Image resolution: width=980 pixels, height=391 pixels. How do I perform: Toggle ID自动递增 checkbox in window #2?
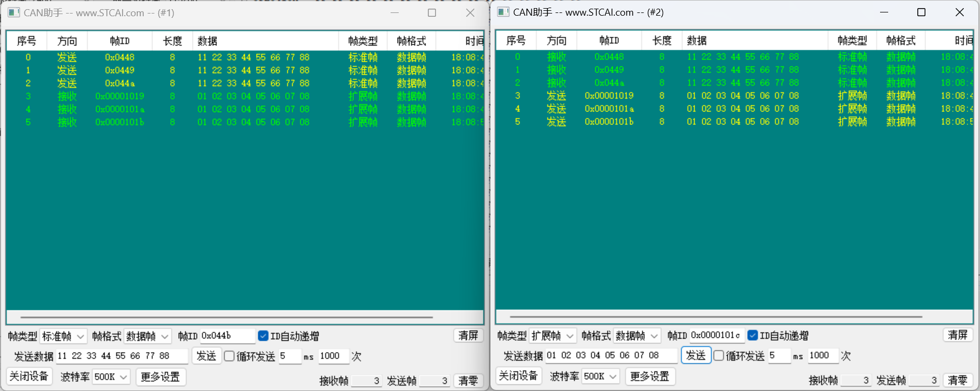tap(753, 335)
